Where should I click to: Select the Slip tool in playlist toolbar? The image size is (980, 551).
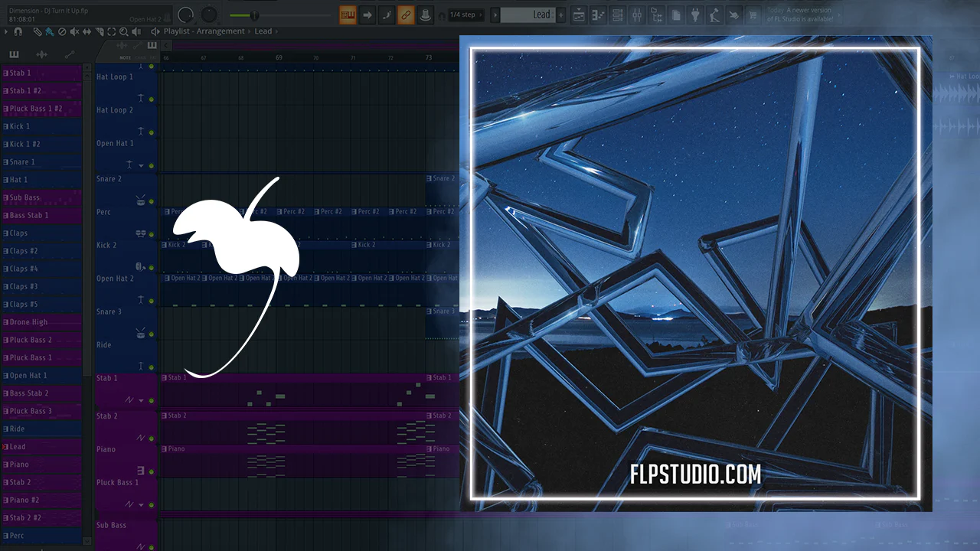[87, 31]
